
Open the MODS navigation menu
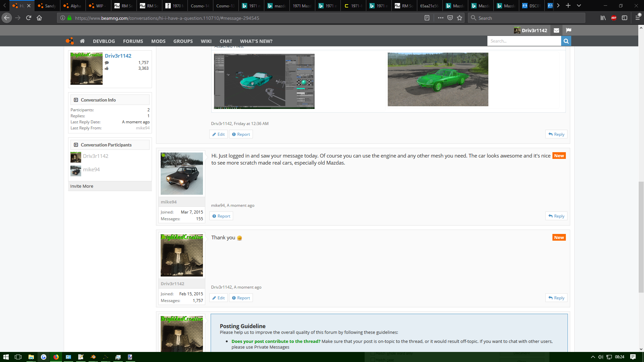(158, 41)
